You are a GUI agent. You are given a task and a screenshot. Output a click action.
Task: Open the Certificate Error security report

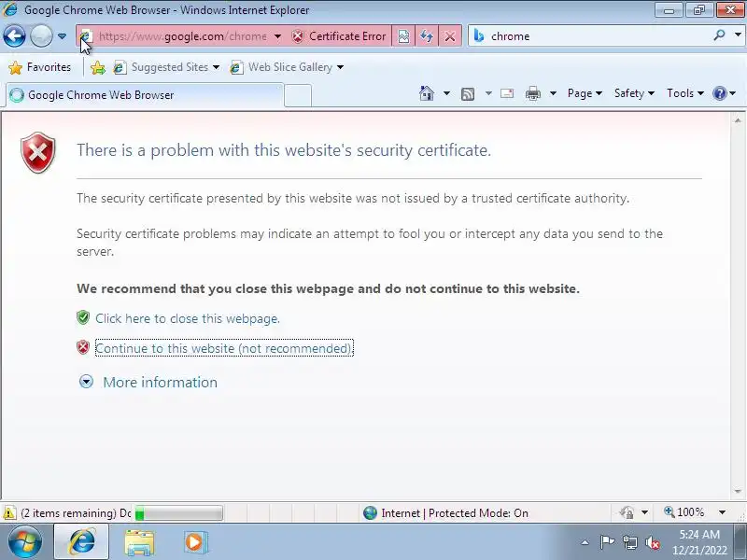click(x=339, y=36)
